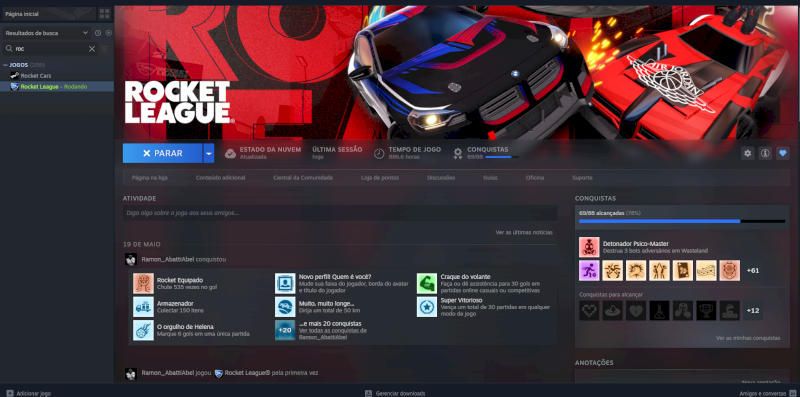Open the Central da Comunidade tab
The image size is (800, 397).
(303, 178)
